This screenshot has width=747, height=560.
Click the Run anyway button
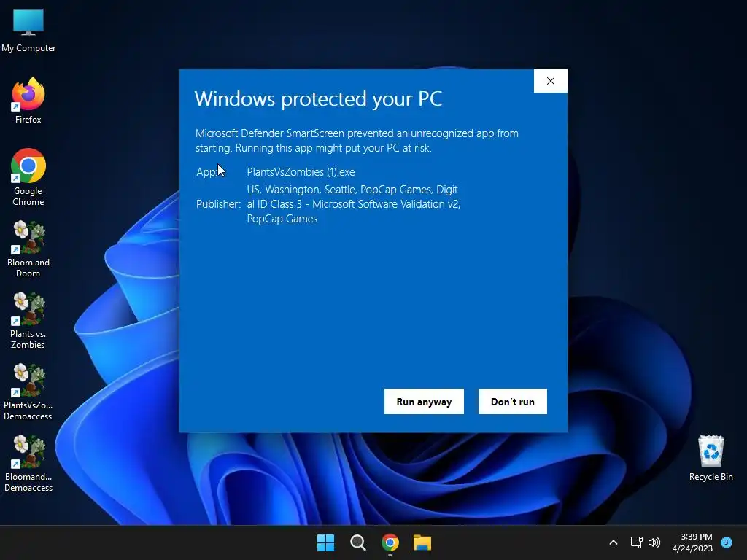(424, 402)
